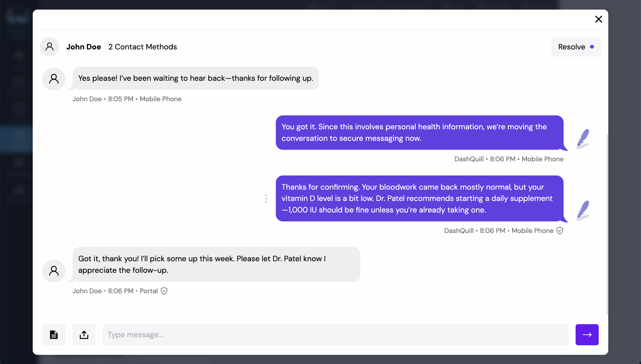Screen dimensions: 641x364
Task: Click feather avatar beside secure messaging message
Action: pyautogui.click(x=583, y=138)
